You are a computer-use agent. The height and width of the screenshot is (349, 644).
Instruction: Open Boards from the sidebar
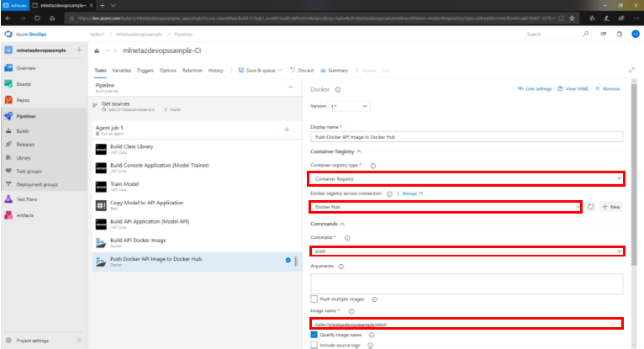25,83
